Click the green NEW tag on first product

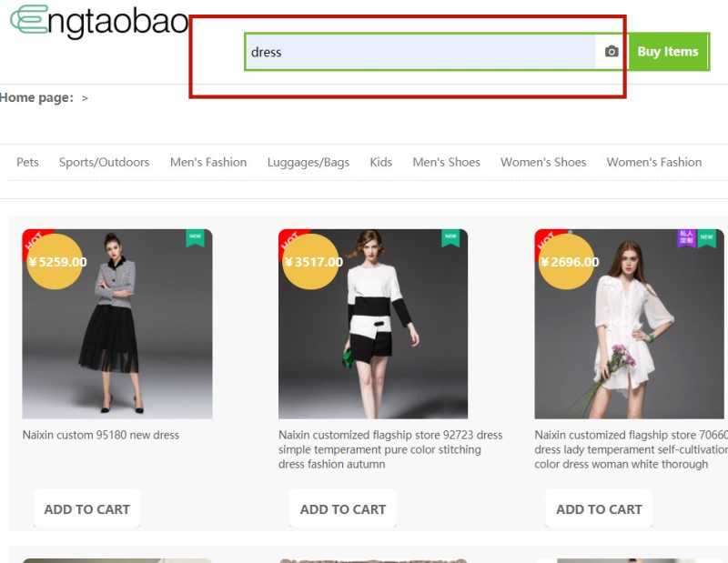(195, 237)
